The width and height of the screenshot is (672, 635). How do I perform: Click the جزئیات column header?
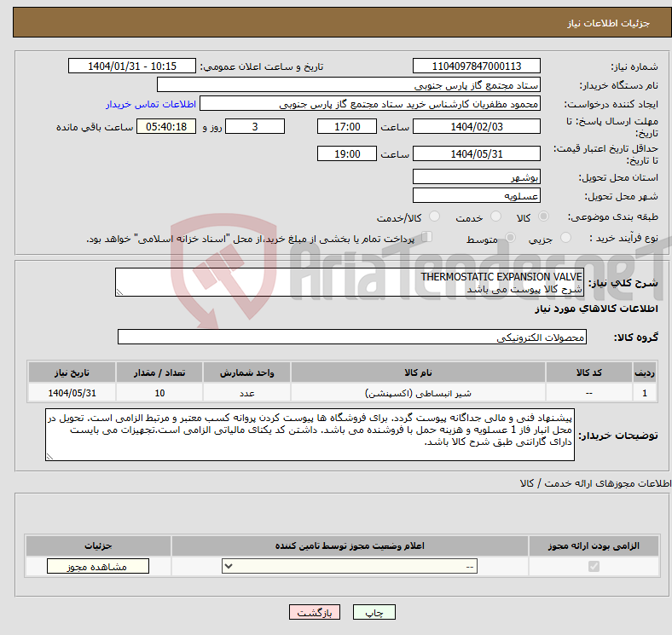(x=98, y=546)
